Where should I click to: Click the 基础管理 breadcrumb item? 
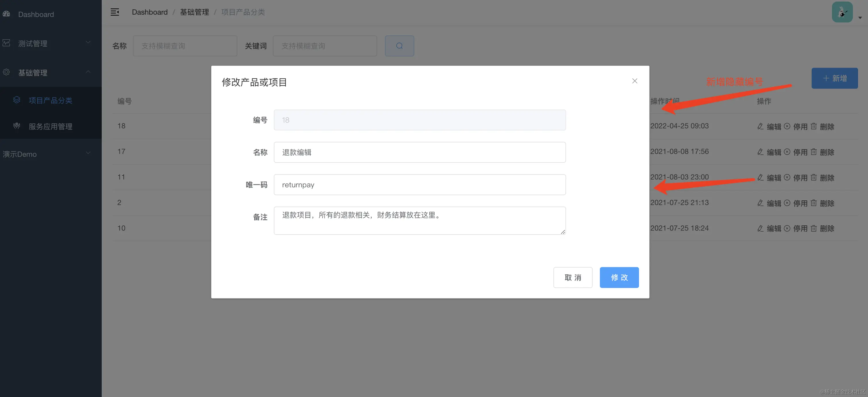194,12
